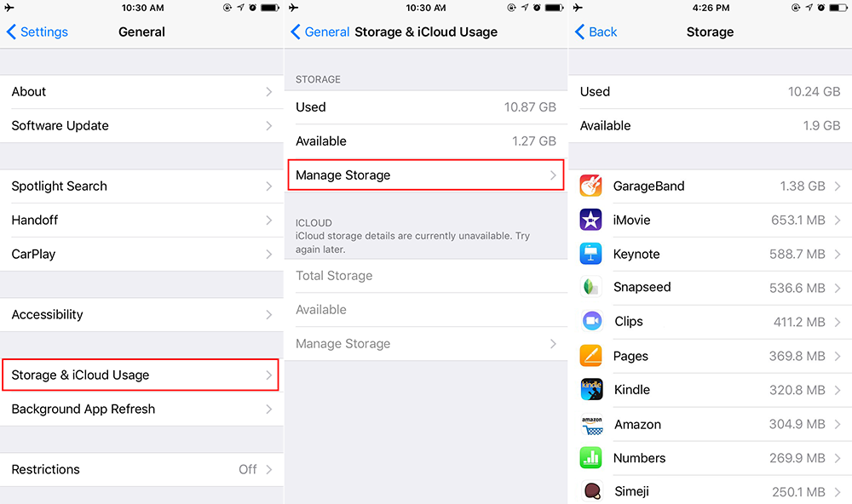Tap the Keynote app icon
The image size is (852, 504).
[591, 254]
